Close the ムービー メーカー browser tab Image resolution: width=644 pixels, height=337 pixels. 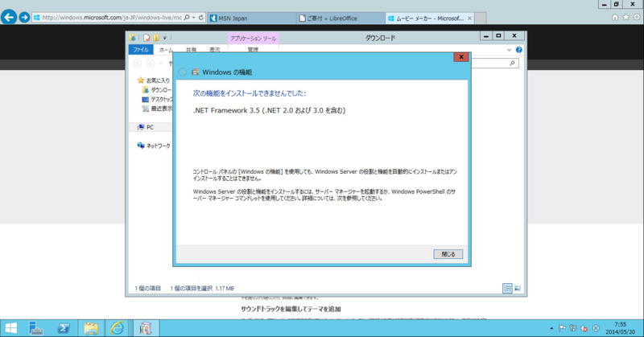[x=469, y=18]
